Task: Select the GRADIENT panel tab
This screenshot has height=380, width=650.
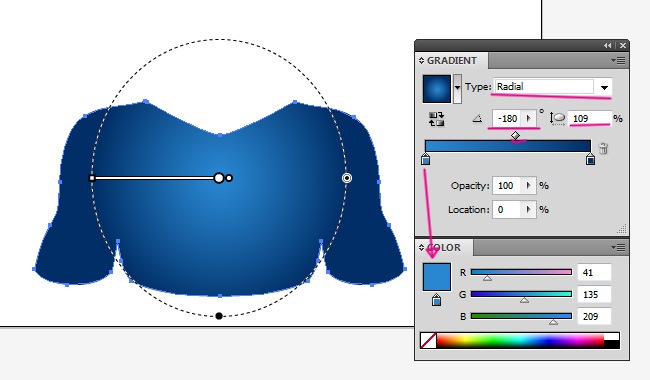Action: (x=452, y=61)
